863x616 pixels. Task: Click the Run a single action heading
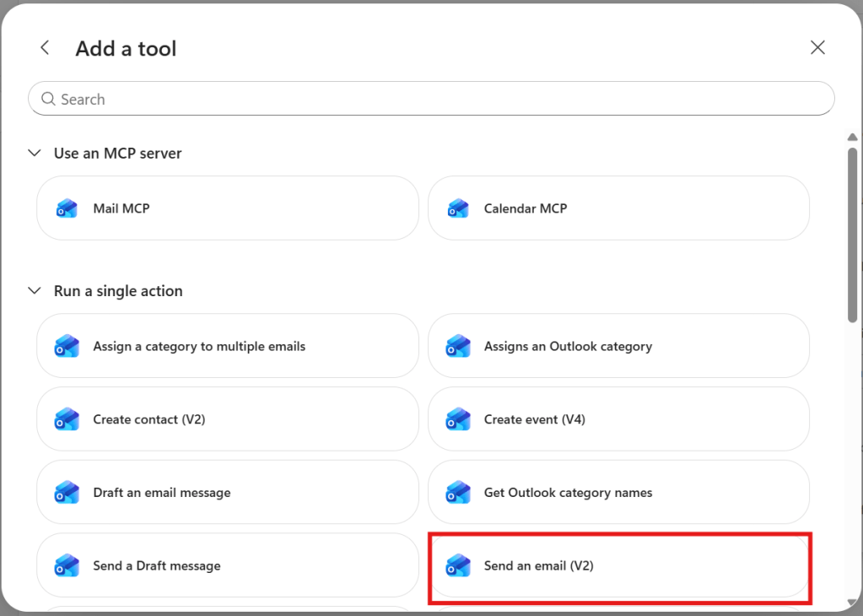[x=118, y=290]
